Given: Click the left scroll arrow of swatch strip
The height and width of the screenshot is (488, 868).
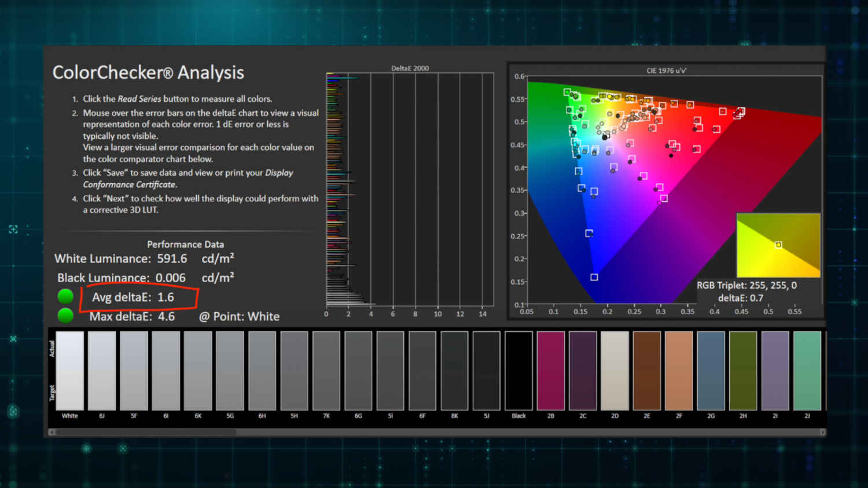Looking at the screenshot, I should click(x=52, y=432).
